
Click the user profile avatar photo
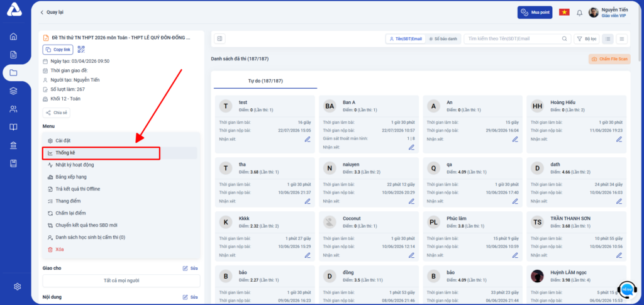click(594, 13)
